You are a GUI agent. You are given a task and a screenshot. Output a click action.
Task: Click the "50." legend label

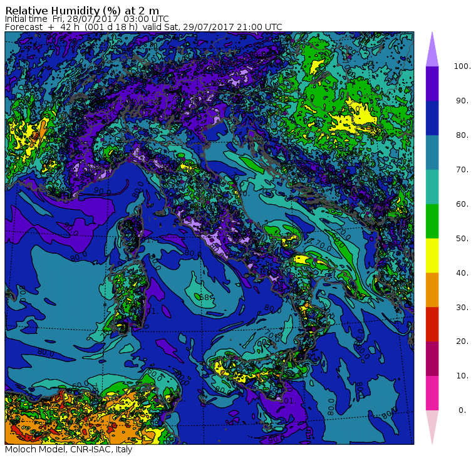tap(462, 239)
